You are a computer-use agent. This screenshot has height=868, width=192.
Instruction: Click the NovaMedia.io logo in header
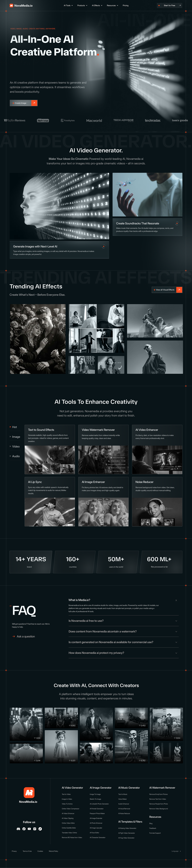pyautogui.click(x=21, y=5)
